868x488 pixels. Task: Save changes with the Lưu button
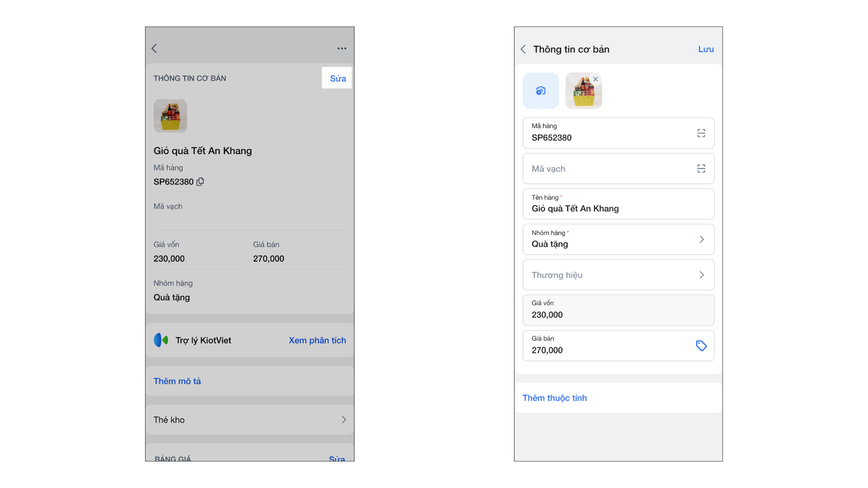pyautogui.click(x=706, y=49)
